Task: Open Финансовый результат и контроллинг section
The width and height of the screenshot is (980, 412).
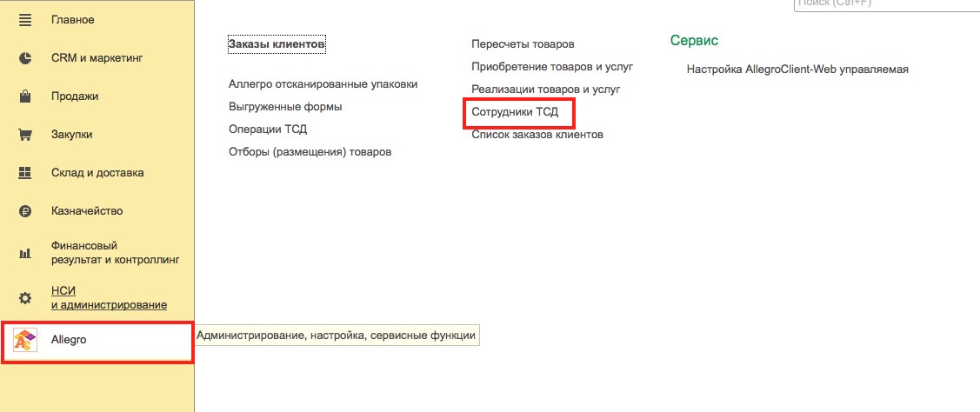Action: click(x=115, y=253)
